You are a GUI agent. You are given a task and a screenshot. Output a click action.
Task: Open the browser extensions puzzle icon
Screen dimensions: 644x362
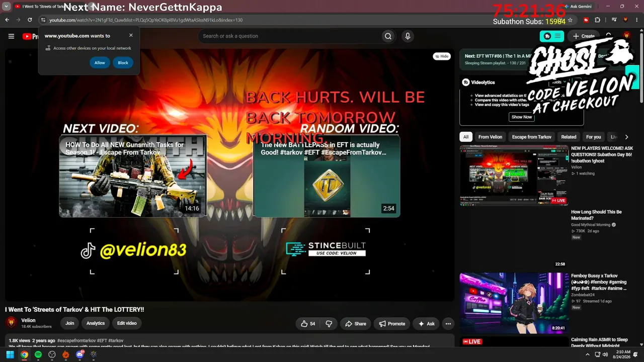(x=597, y=20)
